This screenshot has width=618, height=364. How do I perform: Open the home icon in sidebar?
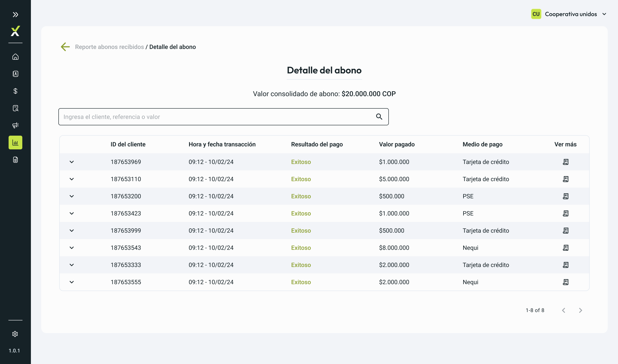tap(15, 57)
